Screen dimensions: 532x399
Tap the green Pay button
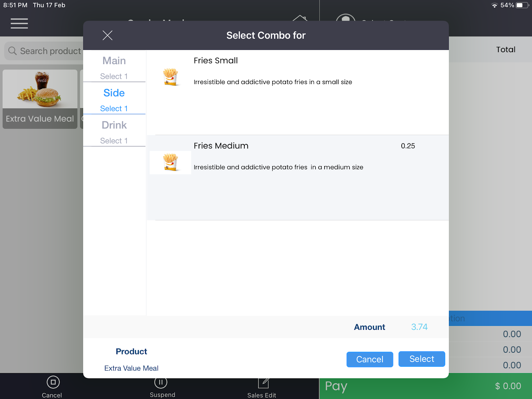(x=425, y=386)
